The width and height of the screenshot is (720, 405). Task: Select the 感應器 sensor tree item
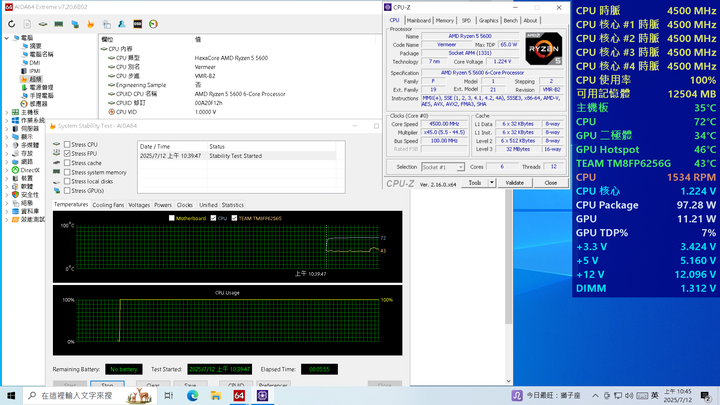38,104
